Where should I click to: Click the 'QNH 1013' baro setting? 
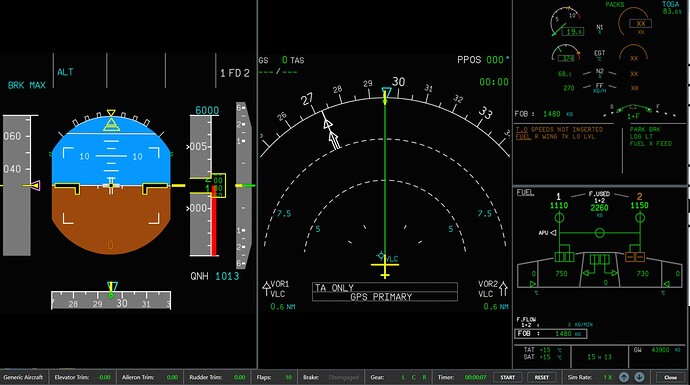[215, 276]
